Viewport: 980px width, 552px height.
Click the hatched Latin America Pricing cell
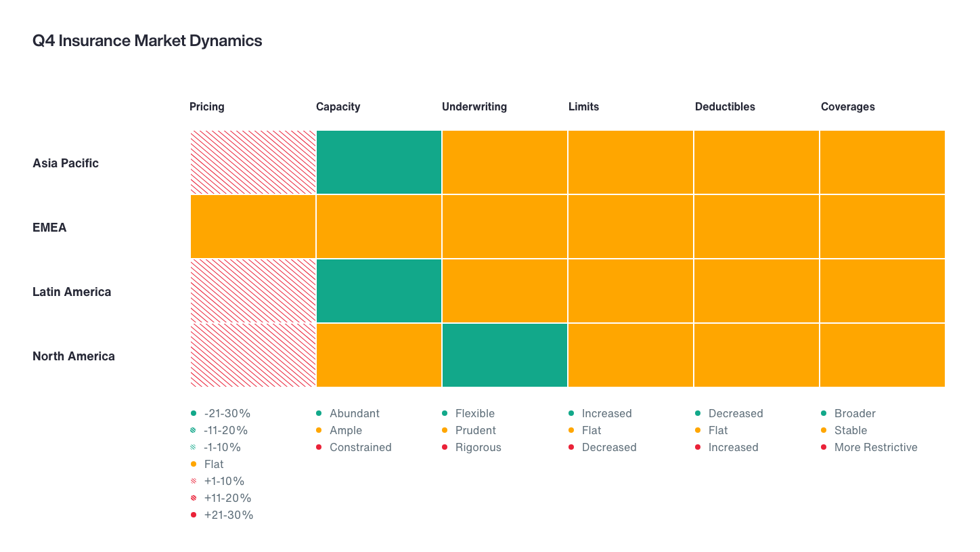pyautogui.click(x=252, y=291)
